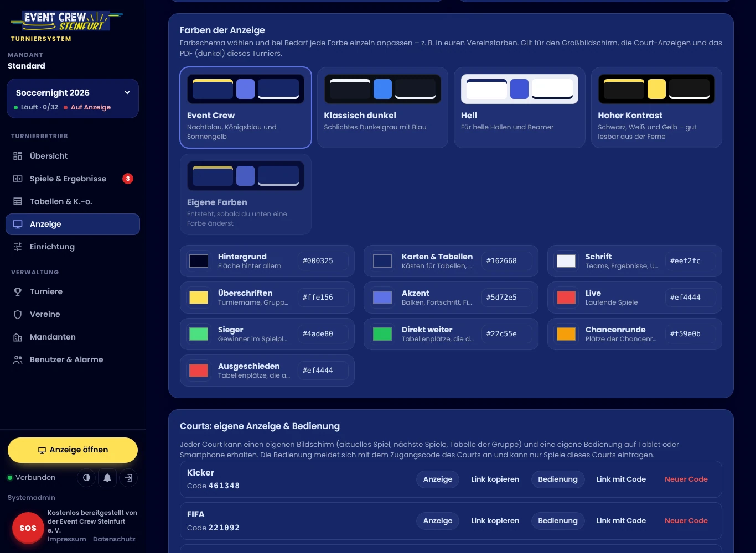Click Link mit Code for Kicker
Image resolution: width=756 pixels, height=553 pixels.
[621, 479]
